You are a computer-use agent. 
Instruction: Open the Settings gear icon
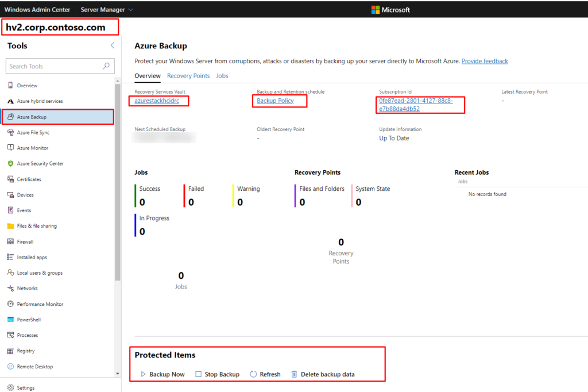[x=10, y=387]
